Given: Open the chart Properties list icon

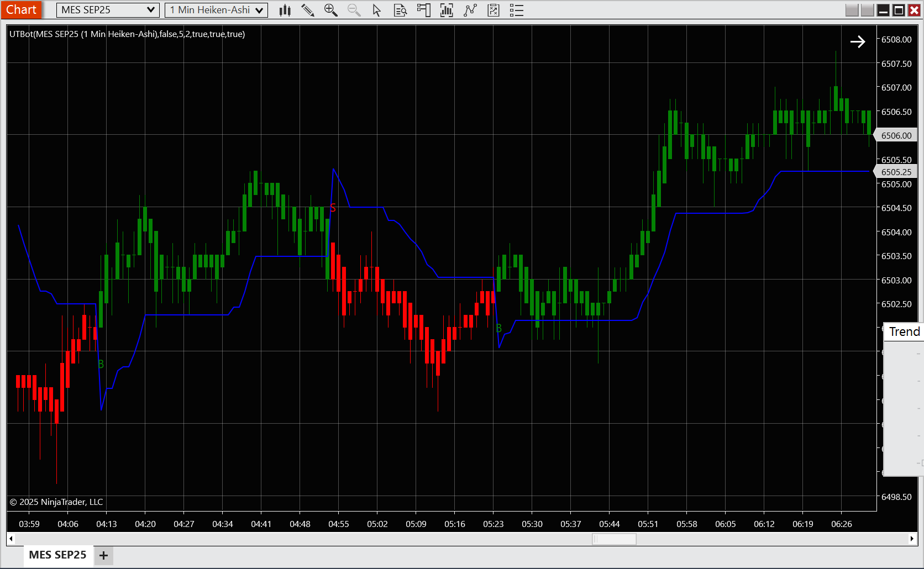Looking at the screenshot, I should (x=516, y=9).
